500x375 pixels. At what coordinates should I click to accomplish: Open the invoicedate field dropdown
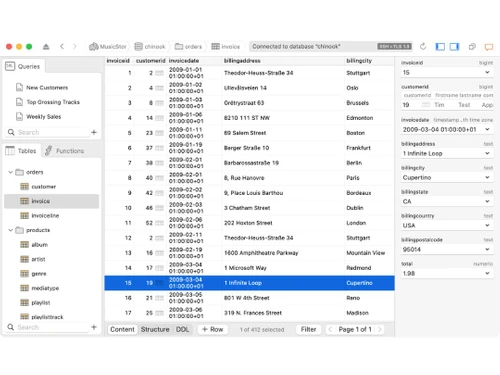point(487,129)
